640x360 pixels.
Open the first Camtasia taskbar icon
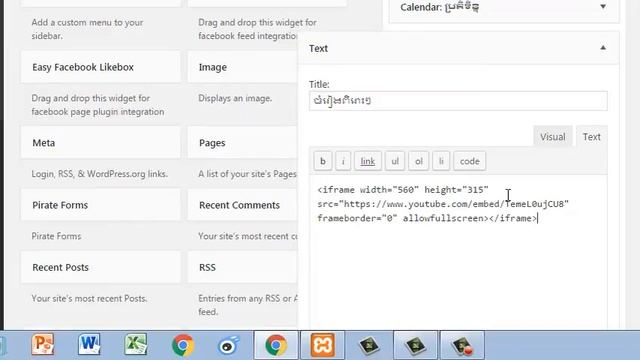pos(369,345)
